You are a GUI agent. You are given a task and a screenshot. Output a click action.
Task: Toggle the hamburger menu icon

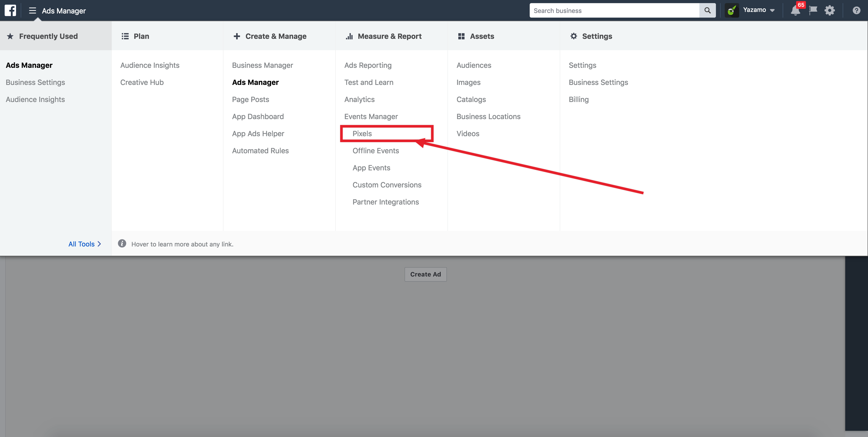[32, 10]
